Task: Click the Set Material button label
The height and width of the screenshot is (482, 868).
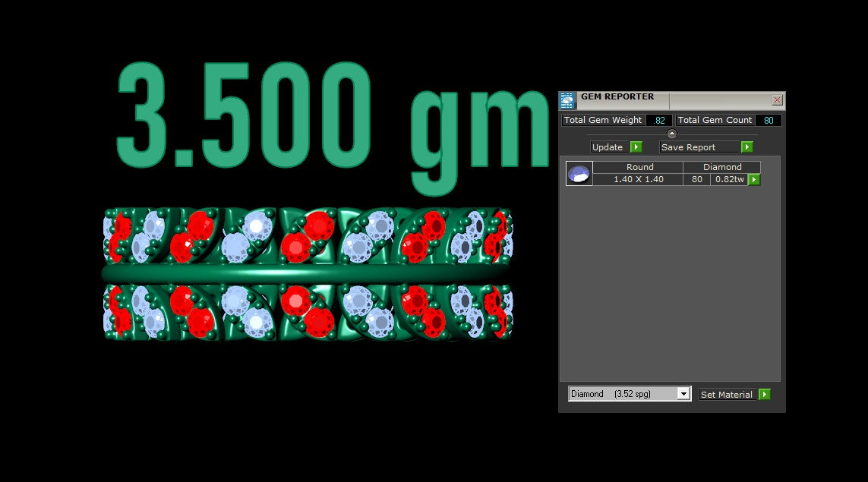Action: click(727, 394)
